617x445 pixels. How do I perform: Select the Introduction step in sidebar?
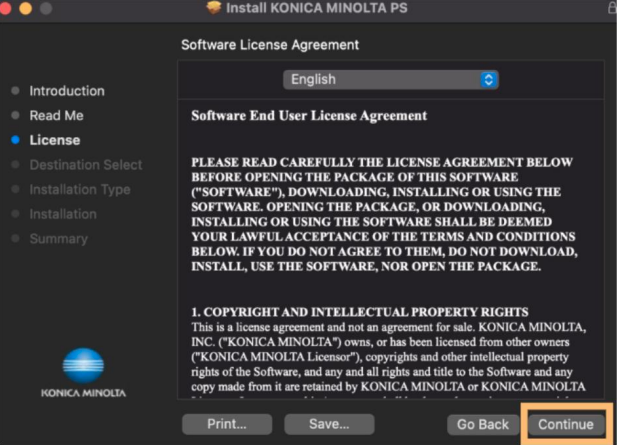(x=67, y=91)
